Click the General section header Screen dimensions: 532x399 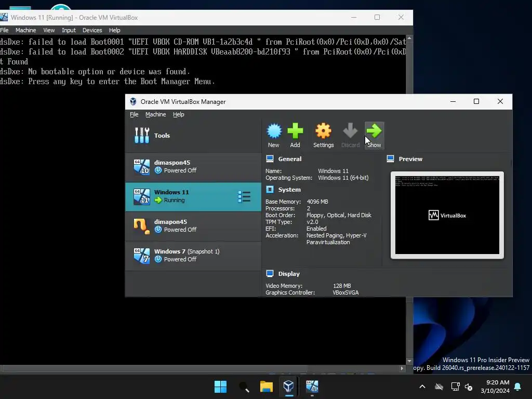290,159
